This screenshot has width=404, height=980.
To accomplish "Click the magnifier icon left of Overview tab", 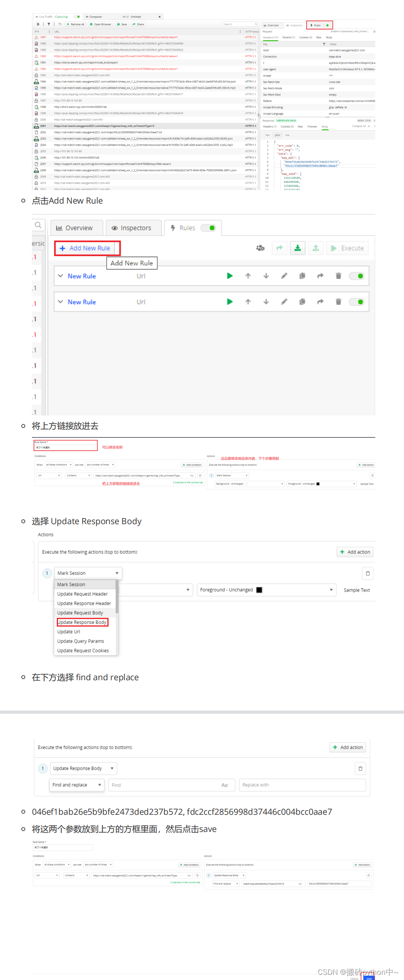I will click(x=38, y=225).
